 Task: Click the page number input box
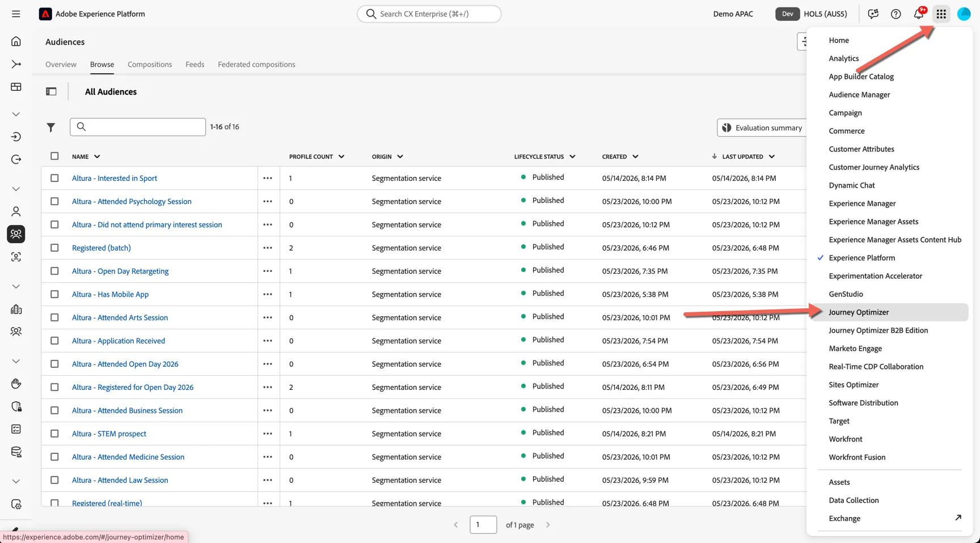483,525
